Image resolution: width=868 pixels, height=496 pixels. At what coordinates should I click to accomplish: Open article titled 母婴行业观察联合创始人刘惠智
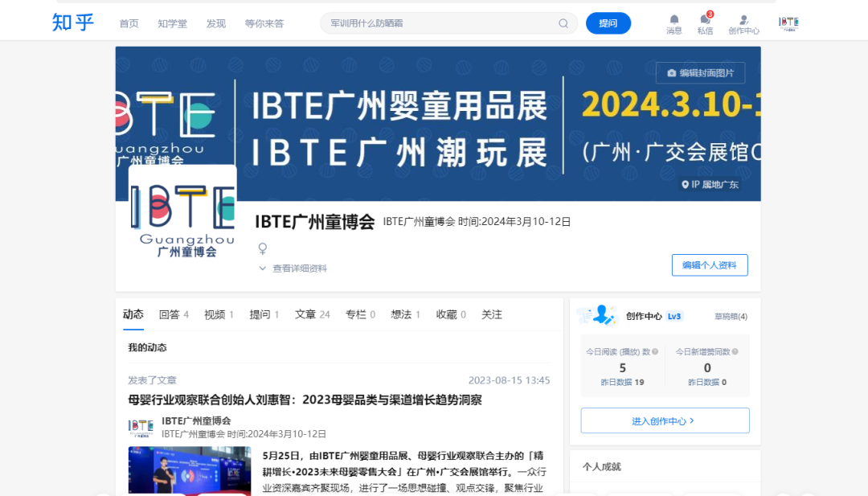pyautogui.click(x=305, y=400)
